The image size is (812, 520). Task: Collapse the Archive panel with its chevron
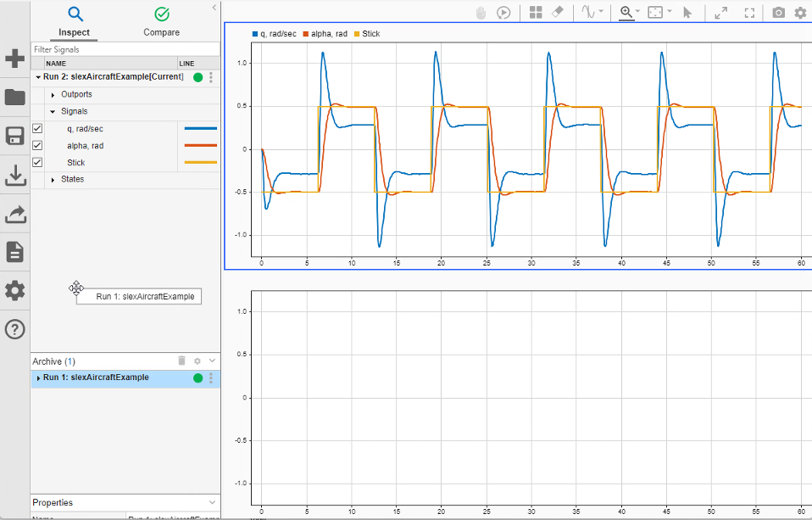[x=212, y=361]
